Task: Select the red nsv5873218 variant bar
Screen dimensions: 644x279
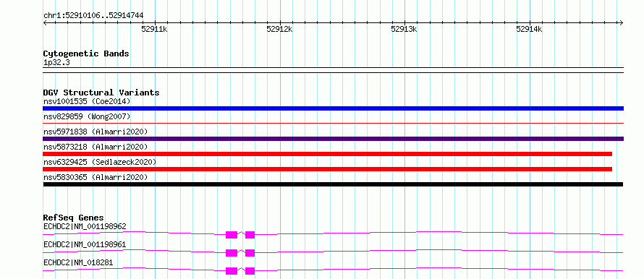Action: click(x=327, y=154)
